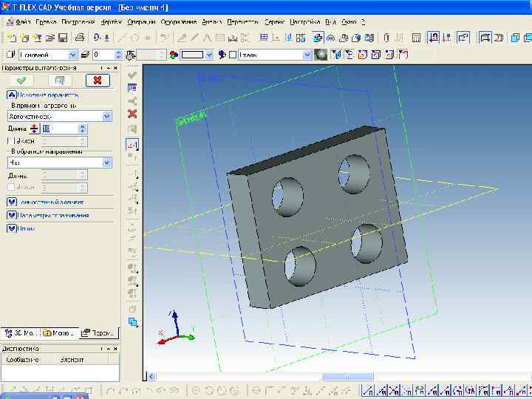Open the ? help menu
The image size is (532, 399).
tap(363, 22)
